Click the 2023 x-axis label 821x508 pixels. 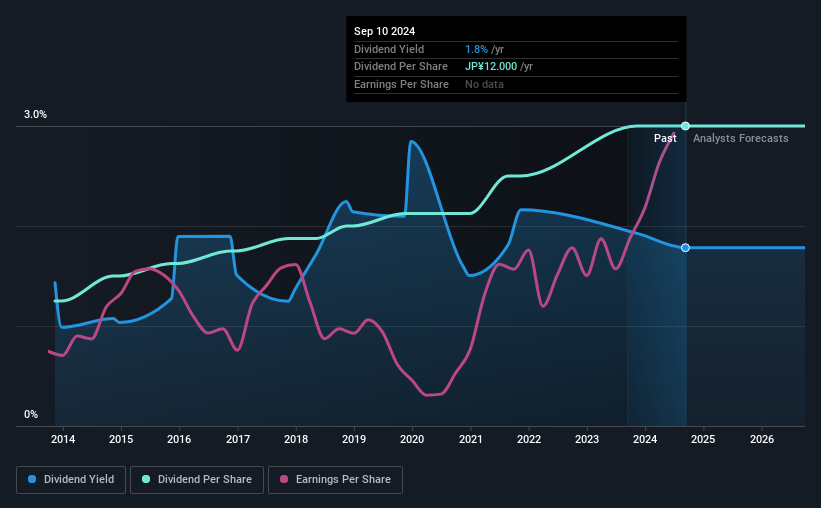pyautogui.click(x=587, y=439)
